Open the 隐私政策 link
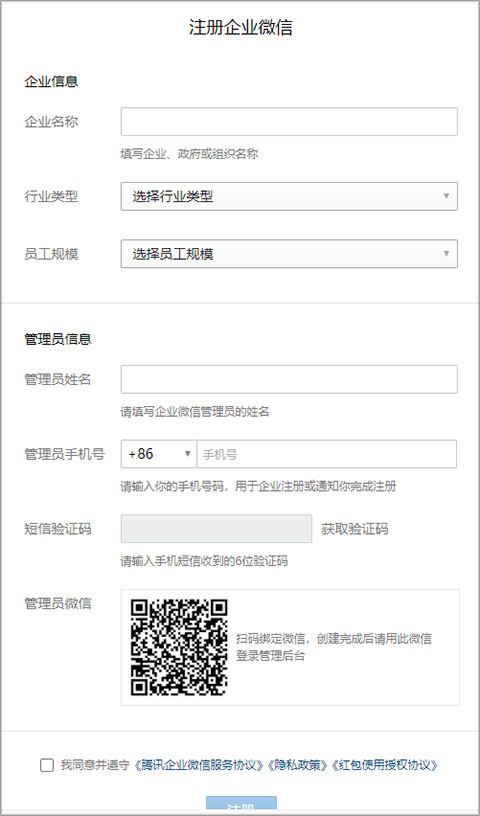The image size is (480, 816). coord(297,765)
